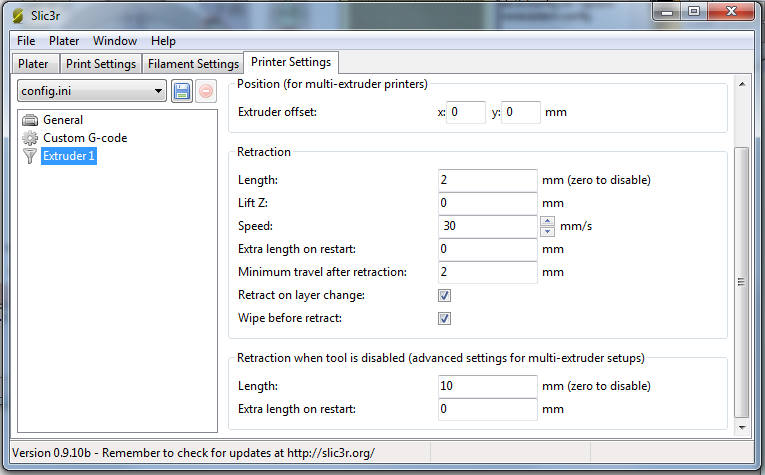Decrease retraction Speed with down arrow
This screenshot has height=475, width=765.
point(547,231)
